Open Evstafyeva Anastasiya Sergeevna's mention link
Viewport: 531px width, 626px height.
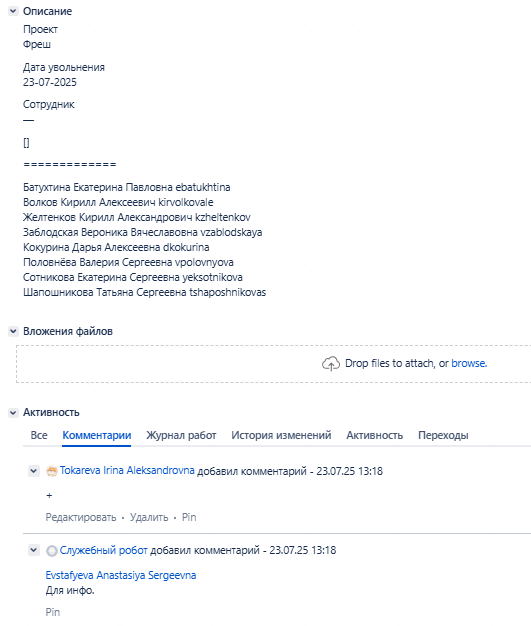(121, 575)
